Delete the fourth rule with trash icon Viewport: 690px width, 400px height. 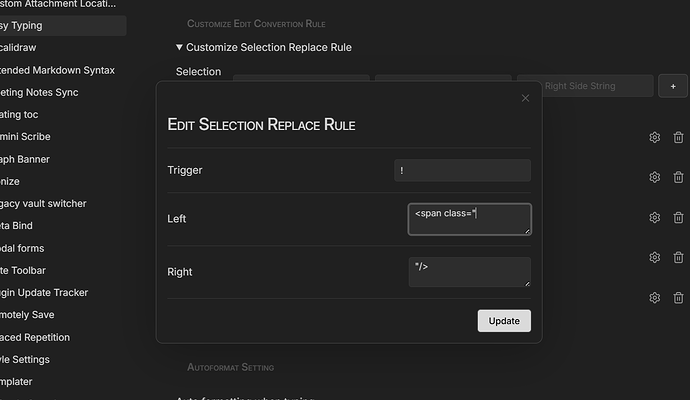point(678,257)
